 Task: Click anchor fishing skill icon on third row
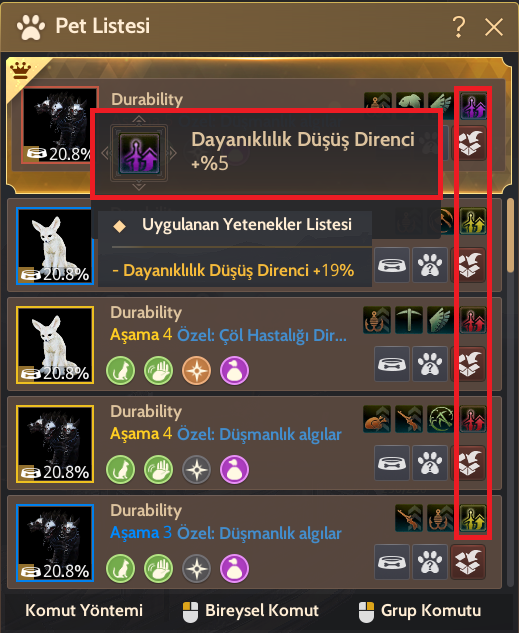377,320
